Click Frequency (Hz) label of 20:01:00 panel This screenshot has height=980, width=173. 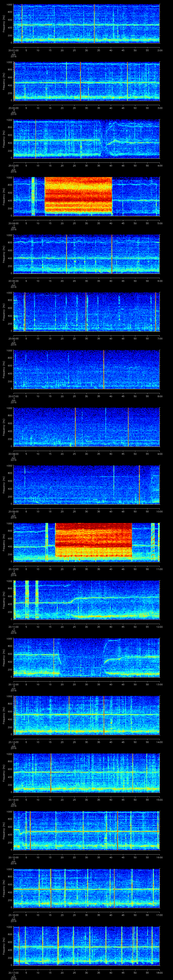point(4,24)
